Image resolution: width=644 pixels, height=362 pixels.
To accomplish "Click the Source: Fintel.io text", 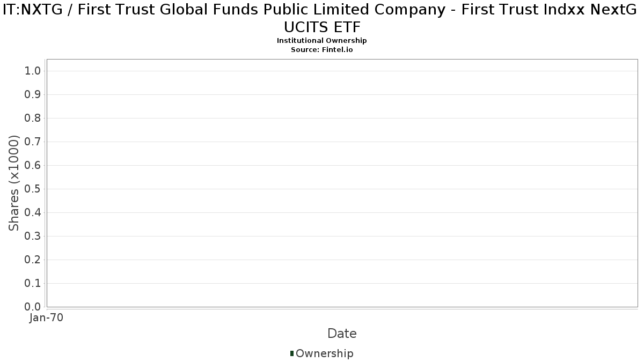I will [322, 49].
